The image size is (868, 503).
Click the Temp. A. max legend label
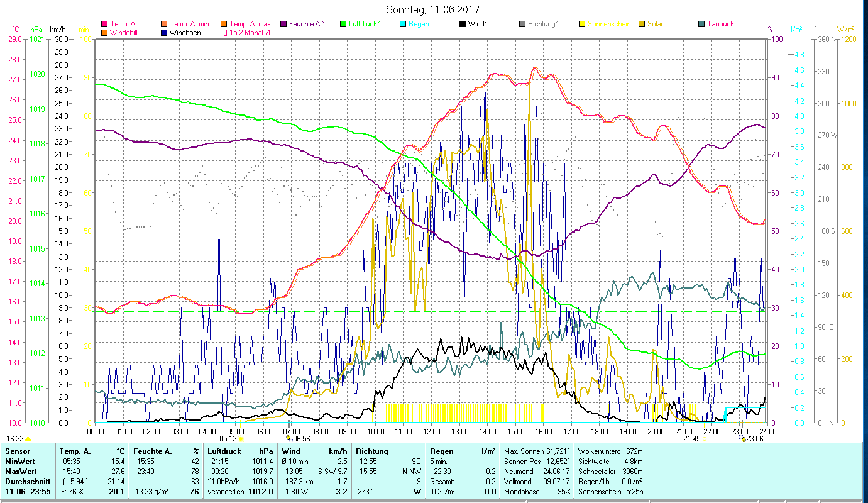(x=250, y=24)
